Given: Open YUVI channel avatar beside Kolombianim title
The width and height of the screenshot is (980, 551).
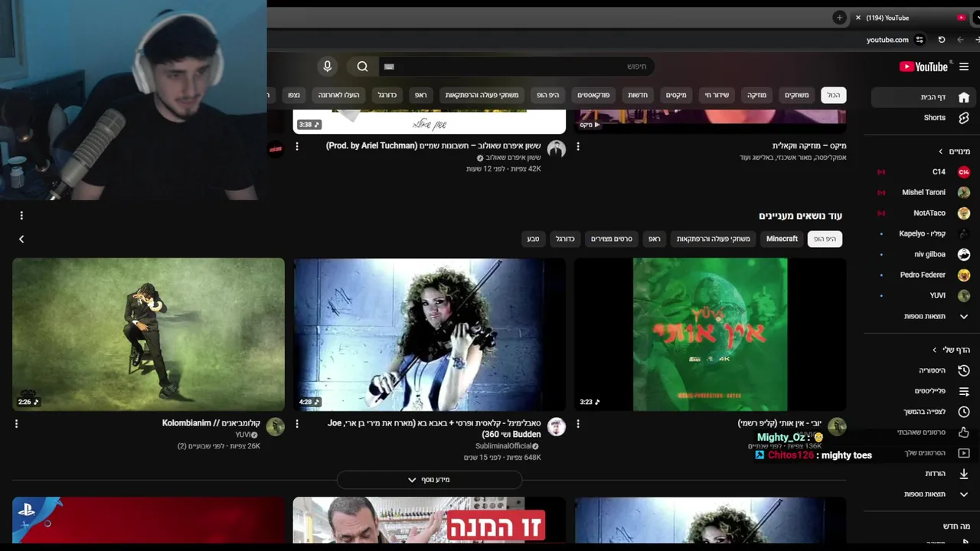Looking at the screenshot, I should pyautogui.click(x=275, y=427).
